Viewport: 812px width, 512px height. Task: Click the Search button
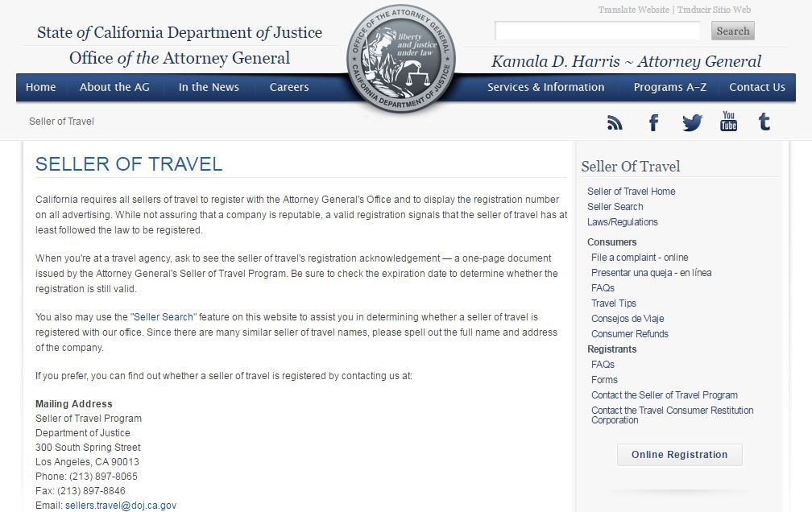[x=733, y=31]
